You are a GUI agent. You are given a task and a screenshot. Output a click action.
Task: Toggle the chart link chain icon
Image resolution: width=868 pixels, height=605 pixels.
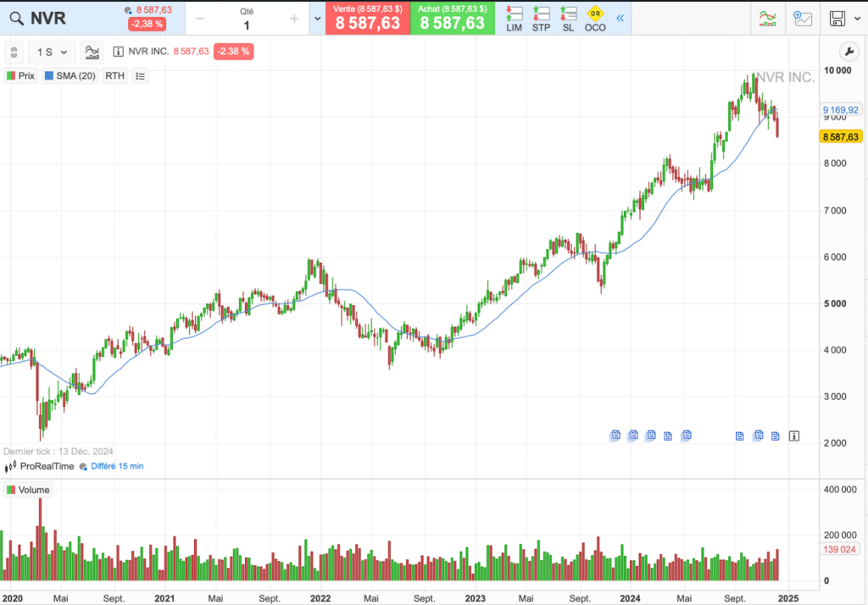[14, 52]
